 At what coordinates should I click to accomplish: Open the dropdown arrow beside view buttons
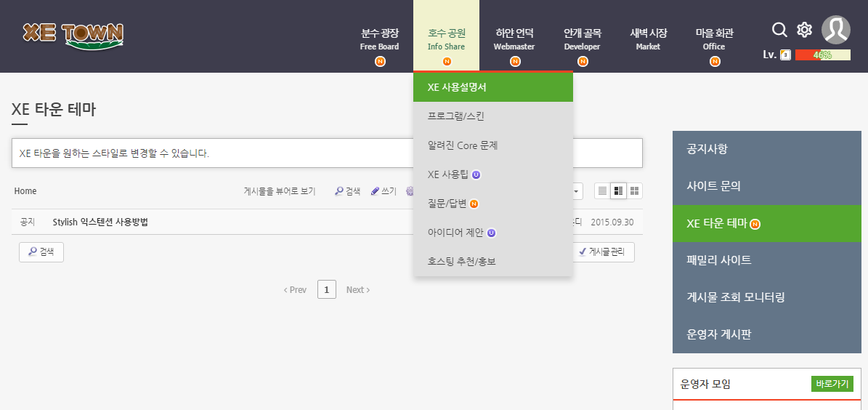577,191
